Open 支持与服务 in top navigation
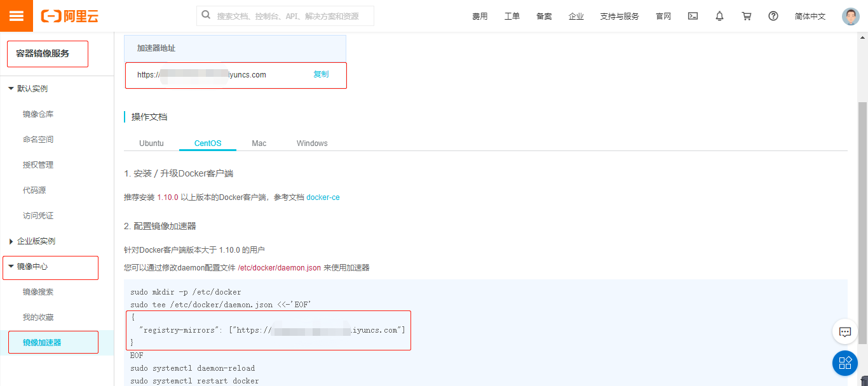Image resolution: width=868 pixels, height=386 pixels. click(x=620, y=17)
